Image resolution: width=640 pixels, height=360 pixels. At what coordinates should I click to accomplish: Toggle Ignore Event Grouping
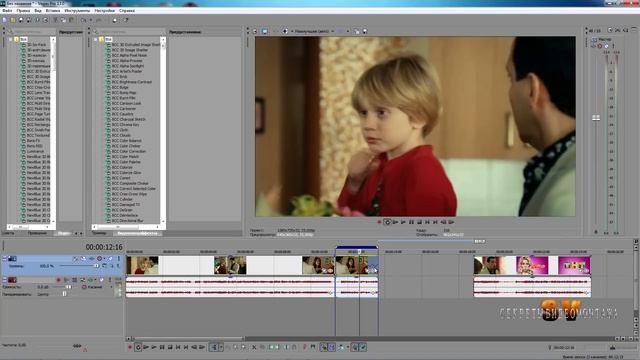(363, 347)
